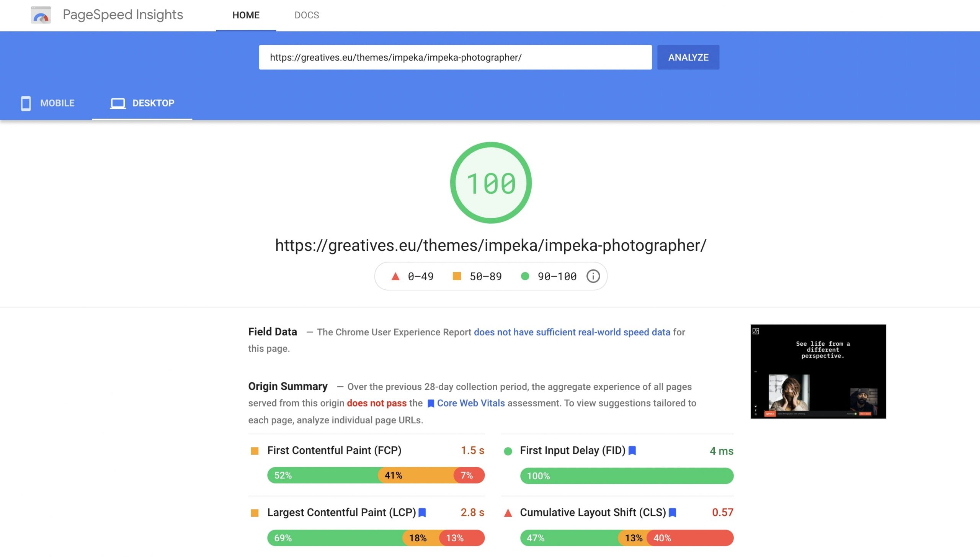Screen dimensions: 980x557
Task: Select the green circle marker for FID
Action: pyautogui.click(x=508, y=451)
